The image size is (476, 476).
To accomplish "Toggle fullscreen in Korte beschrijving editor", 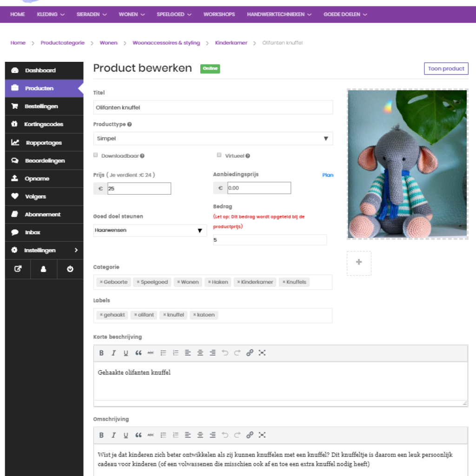I will point(262,353).
